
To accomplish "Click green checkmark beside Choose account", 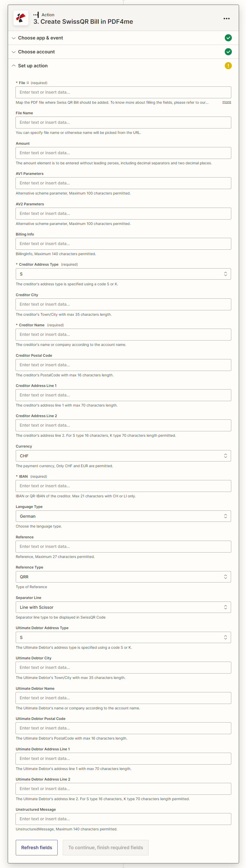I will (x=228, y=52).
